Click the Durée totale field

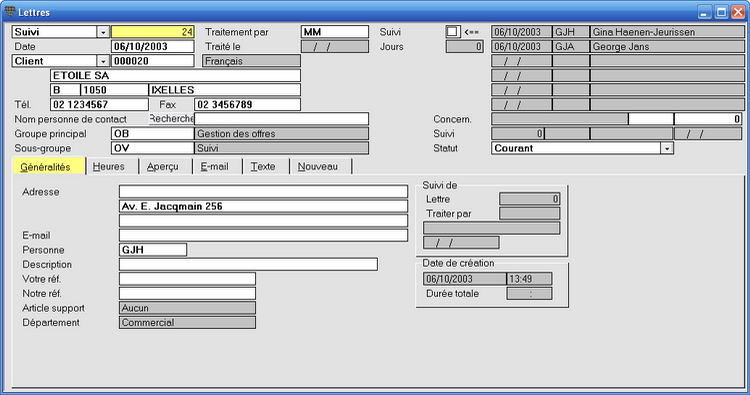[529, 294]
